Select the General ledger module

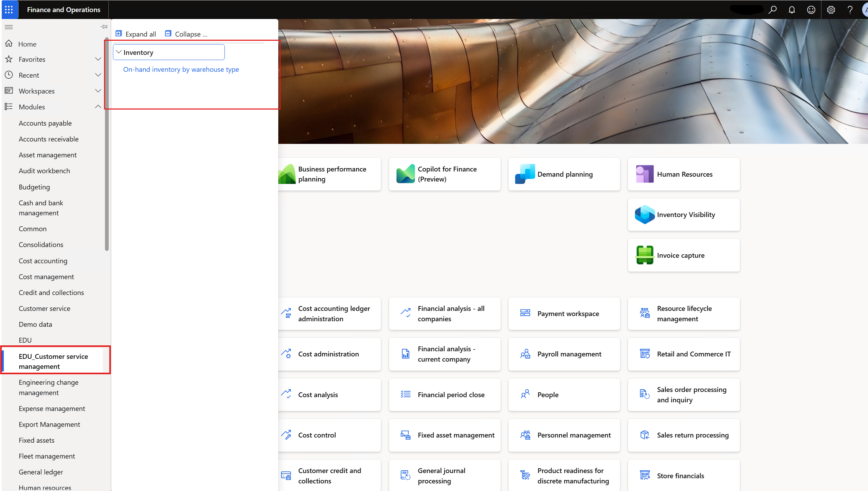pyautogui.click(x=41, y=472)
